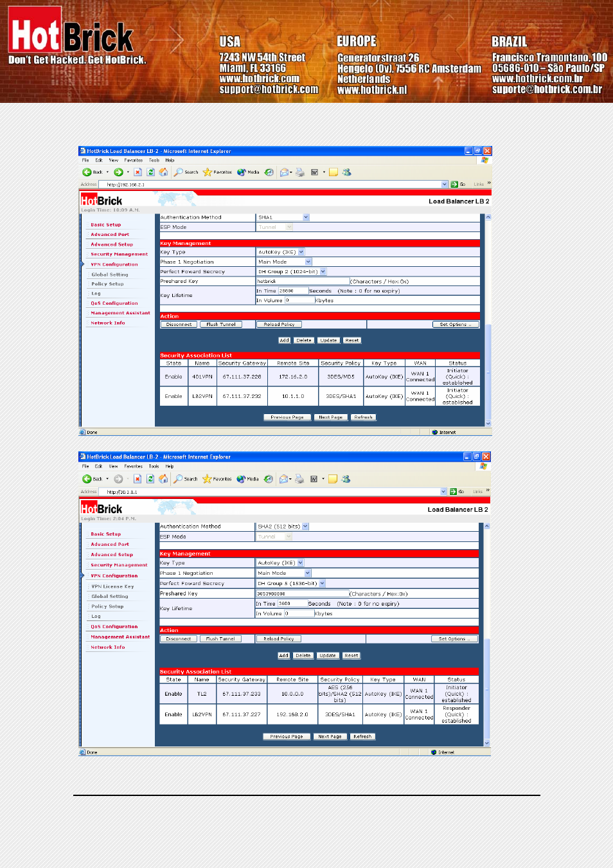Click the Mail icon in the 10.1.1.1 browser window

284,479
